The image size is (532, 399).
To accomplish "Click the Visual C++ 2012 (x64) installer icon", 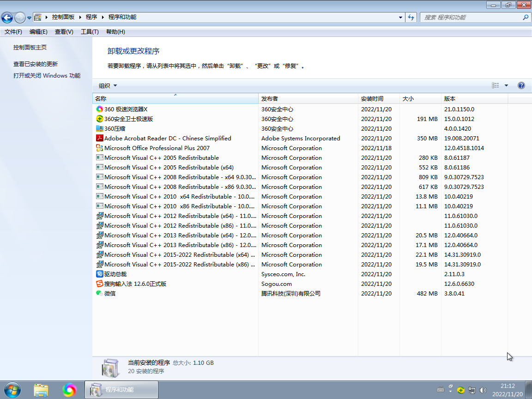I will [99, 216].
